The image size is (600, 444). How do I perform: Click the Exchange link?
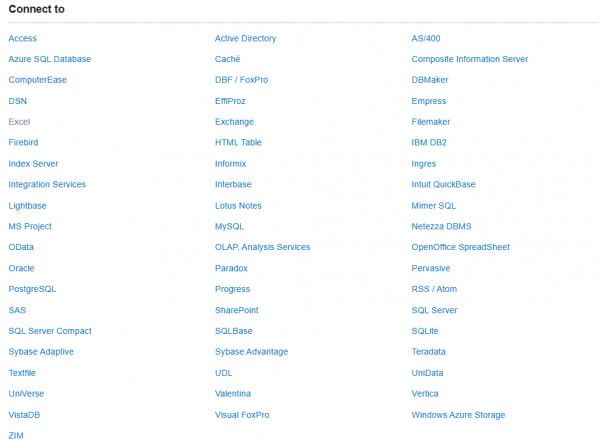234,122
